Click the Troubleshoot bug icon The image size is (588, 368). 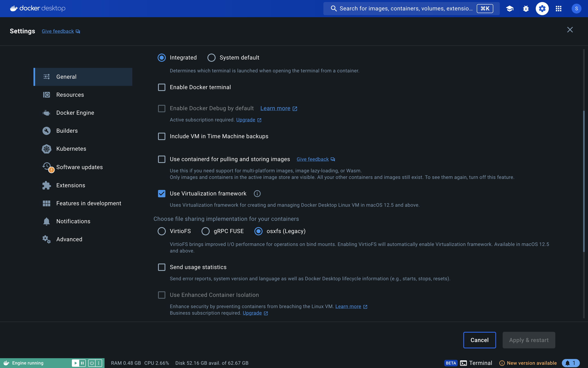[526, 9]
